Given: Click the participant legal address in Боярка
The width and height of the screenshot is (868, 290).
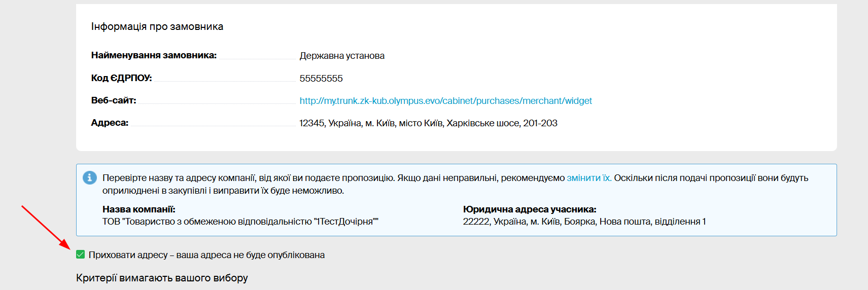Looking at the screenshot, I should click(584, 222).
